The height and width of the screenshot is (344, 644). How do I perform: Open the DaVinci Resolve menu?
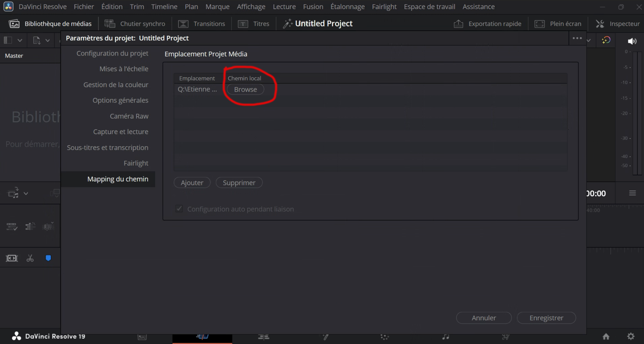(42, 6)
